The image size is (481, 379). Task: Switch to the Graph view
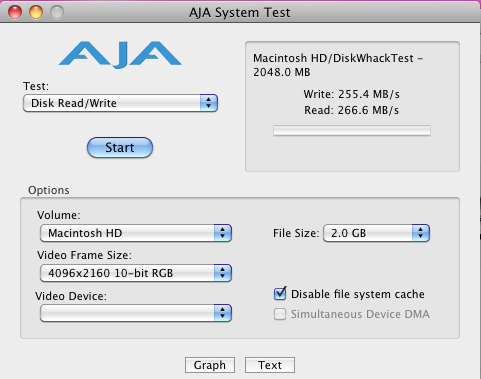tap(210, 365)
